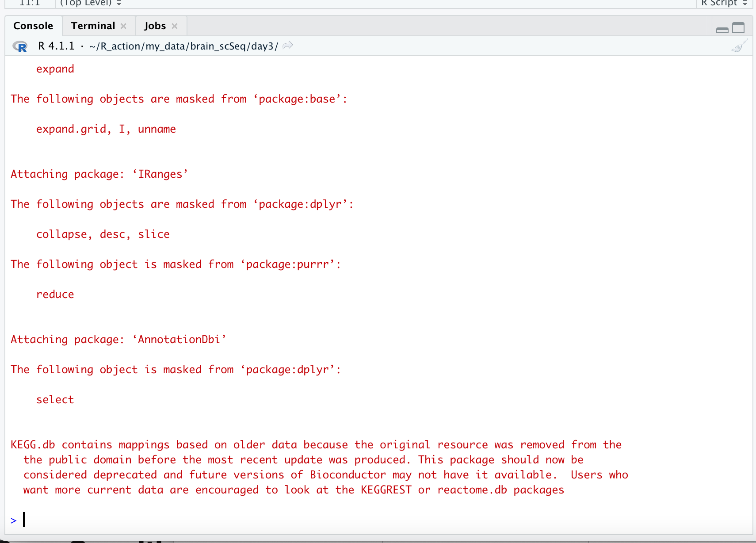Click the KEGG.db deprecation warning first line

pyautogui.click(x=316, y=444)
